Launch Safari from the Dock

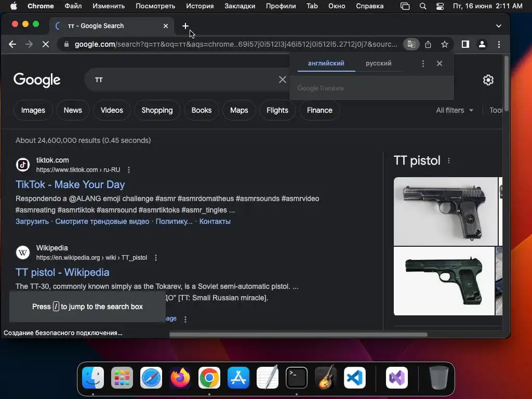151,378
